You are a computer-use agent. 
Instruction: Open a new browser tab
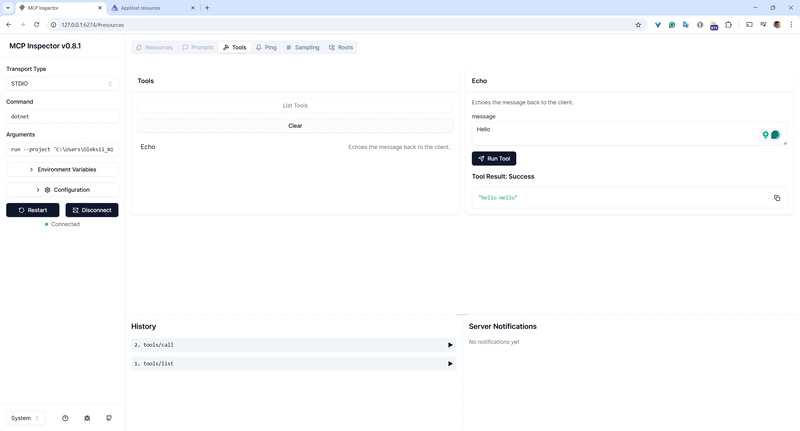pyautogui.click(x=207, y=8)
